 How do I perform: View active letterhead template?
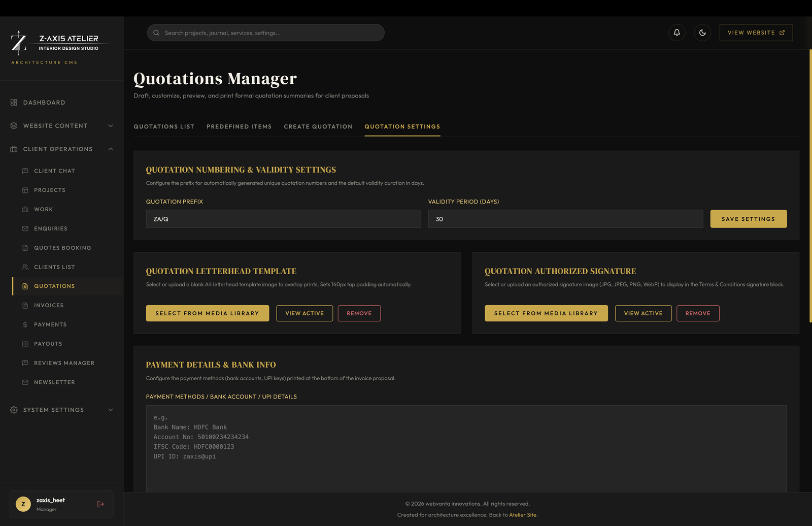[x=304, y=313]
